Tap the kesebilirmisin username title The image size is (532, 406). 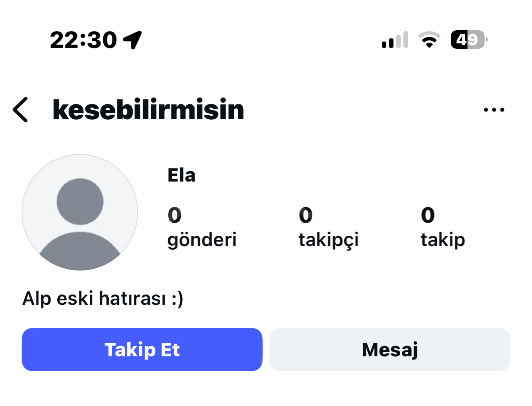coord(148,110)
